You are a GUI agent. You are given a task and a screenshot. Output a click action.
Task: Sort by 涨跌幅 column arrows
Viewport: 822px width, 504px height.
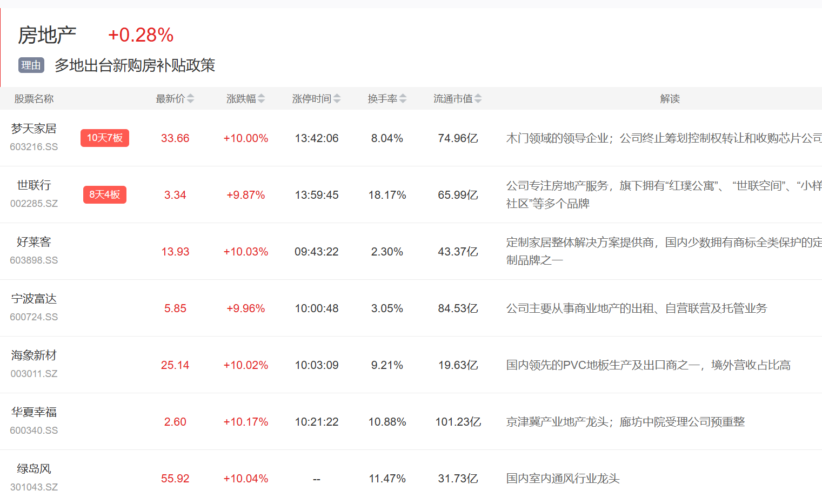261,99
